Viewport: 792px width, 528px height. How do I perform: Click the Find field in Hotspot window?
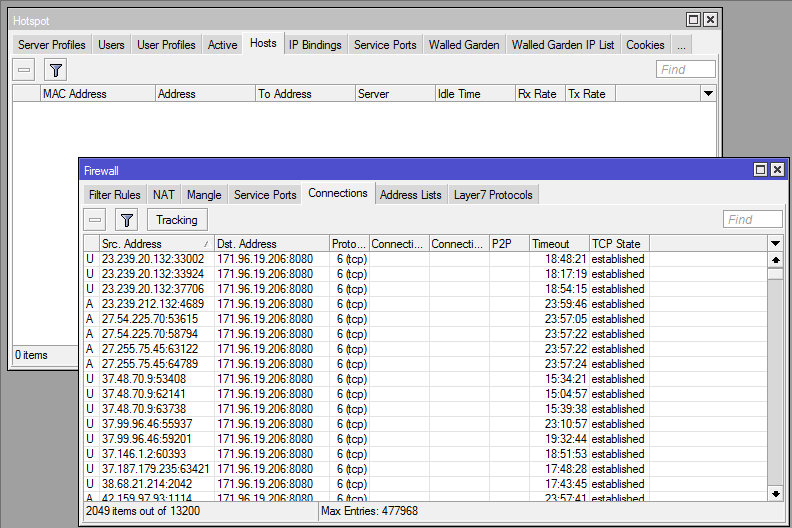(685, 69)
